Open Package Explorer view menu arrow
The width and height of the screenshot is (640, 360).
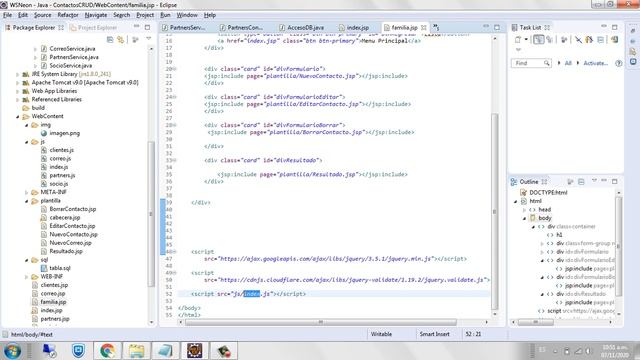pos(149,39)
